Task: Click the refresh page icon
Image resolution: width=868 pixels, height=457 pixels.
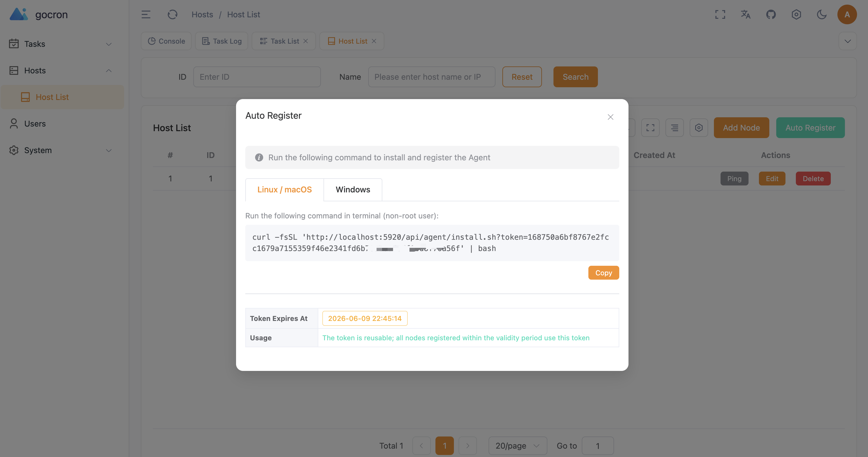Action: pyautogui.click(x=173, y=14)
